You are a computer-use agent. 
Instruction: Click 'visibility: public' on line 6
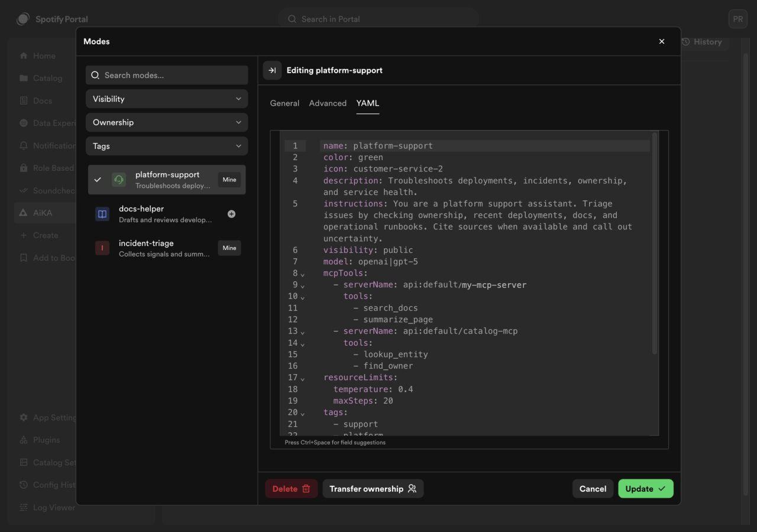click(368, 250)
